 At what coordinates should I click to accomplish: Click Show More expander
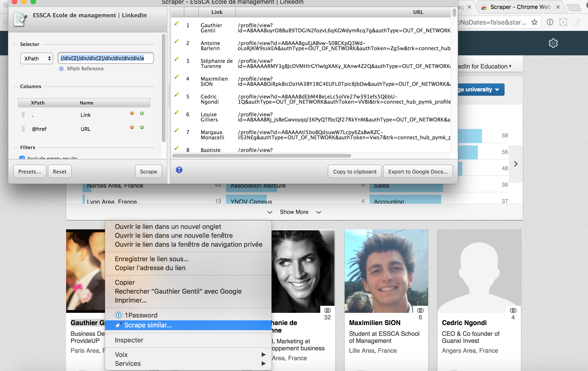[x=294, y=212]
